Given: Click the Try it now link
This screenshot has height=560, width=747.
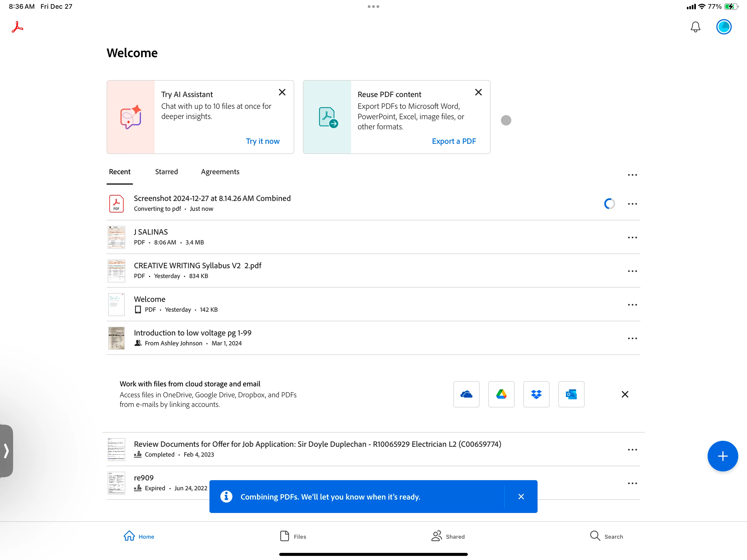Looking at the screenshot, I should pyautogui.click(x=262, y=141).
